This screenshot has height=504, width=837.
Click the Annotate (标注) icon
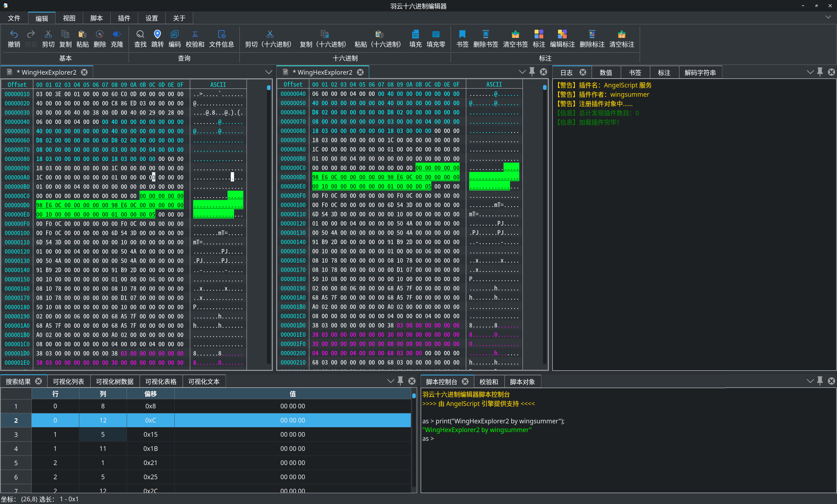(539, 34)
